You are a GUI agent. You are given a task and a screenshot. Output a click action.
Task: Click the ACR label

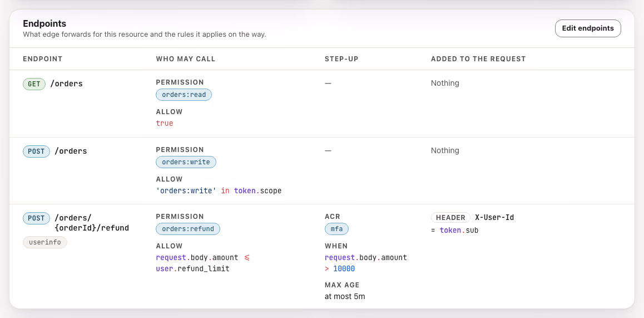[332, 217]
